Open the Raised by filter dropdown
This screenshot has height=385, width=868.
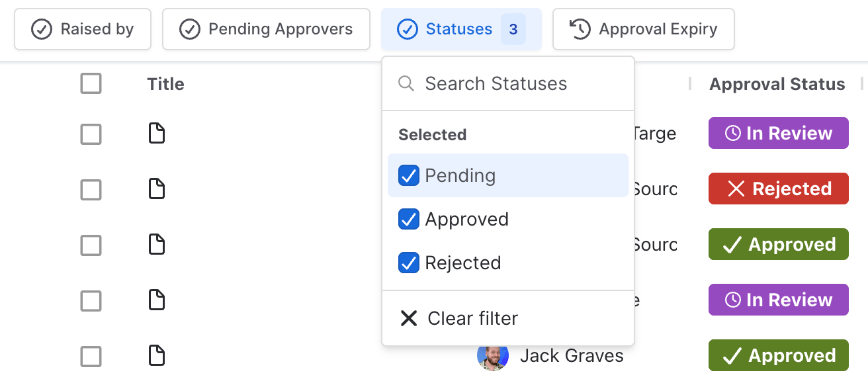pos(83,29)
